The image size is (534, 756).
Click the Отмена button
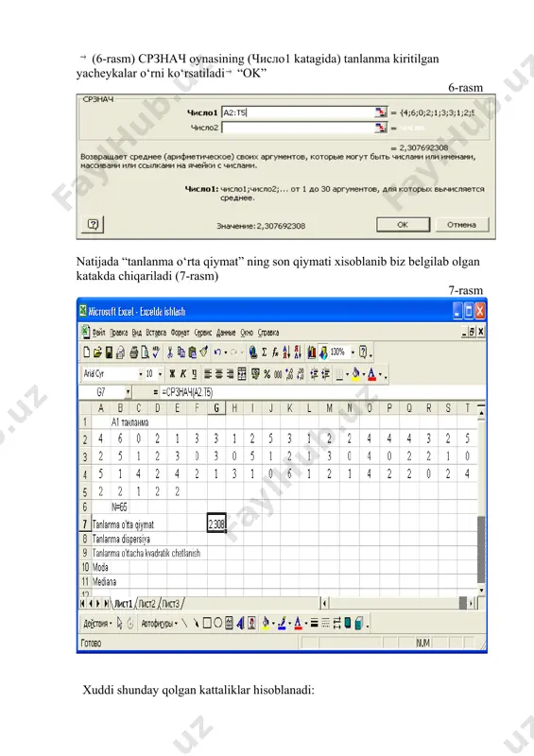click(461, 225)
